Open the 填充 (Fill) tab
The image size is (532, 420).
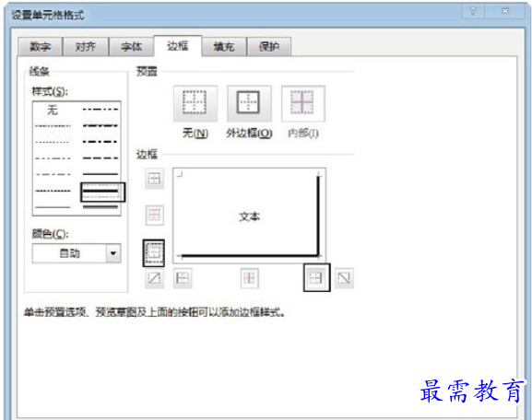click(x=224, y=46)
